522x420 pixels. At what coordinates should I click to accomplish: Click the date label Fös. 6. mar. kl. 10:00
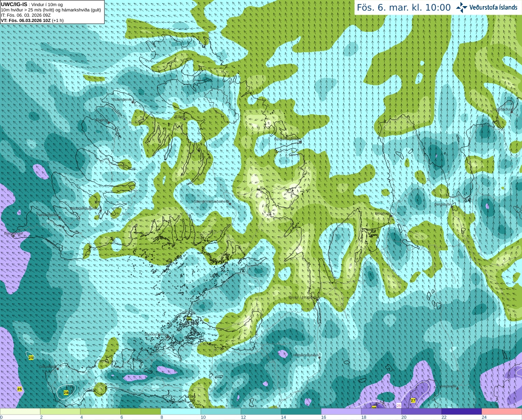pos(404,7)
